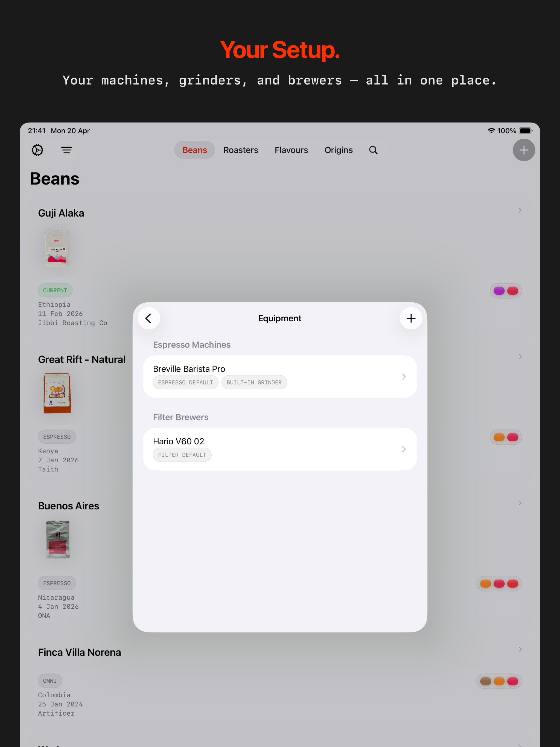
Task: Tap the Guji Alaka bag thumbnail
Action: 57,248
